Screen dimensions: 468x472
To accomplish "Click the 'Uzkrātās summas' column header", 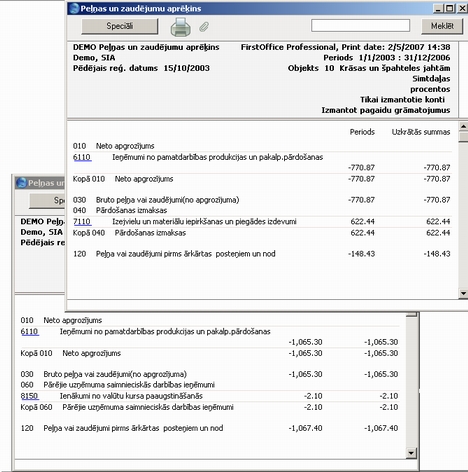I will click(x=421, y=132).
